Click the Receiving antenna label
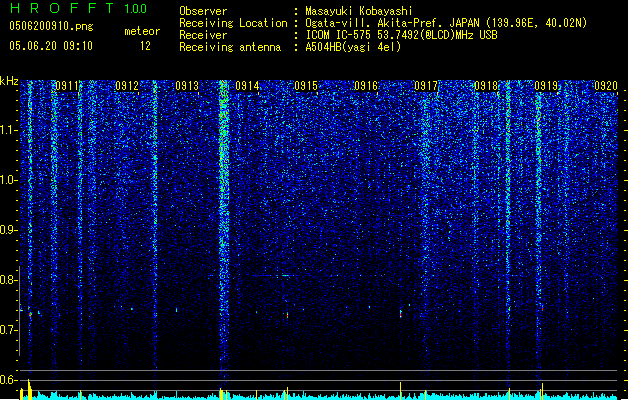Image resolution: width=629 pixels, height=400 pixels. click(x=230, y=47)
